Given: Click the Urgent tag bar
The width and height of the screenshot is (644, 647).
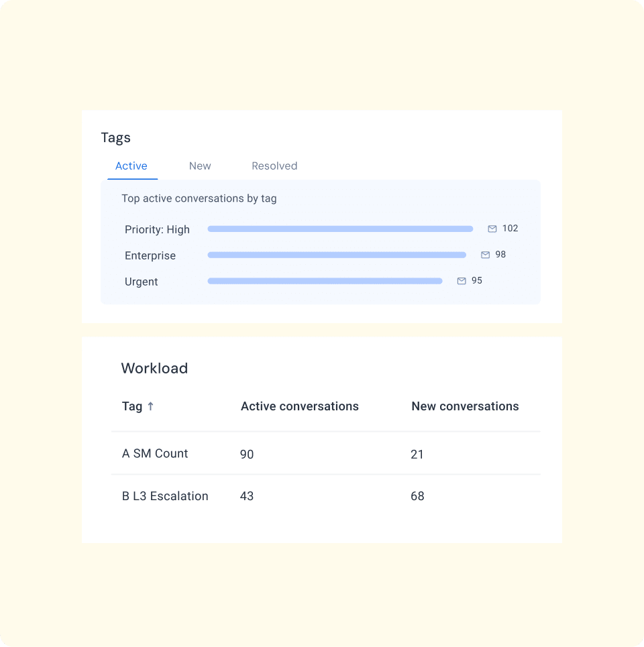Looking at the screenshot, I should tap(325, 282).
